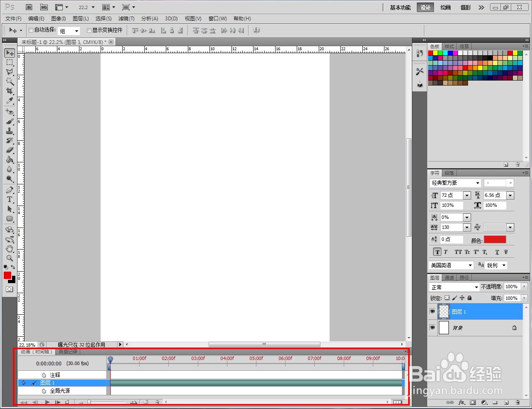
Task: Launch Adobe Bridge from top bar
Action: click(x=29, y=7)
